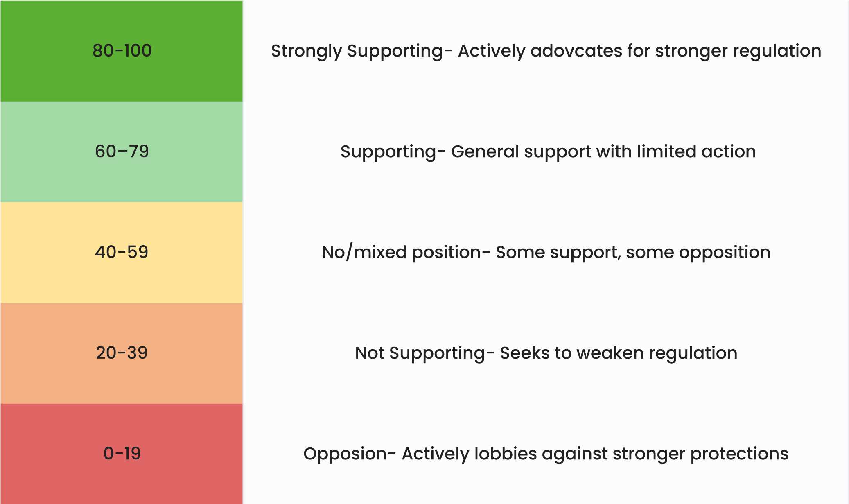The image size is (849, 504).
Task: Click the red 0-19 color block
Action: (x=122, y=454)
